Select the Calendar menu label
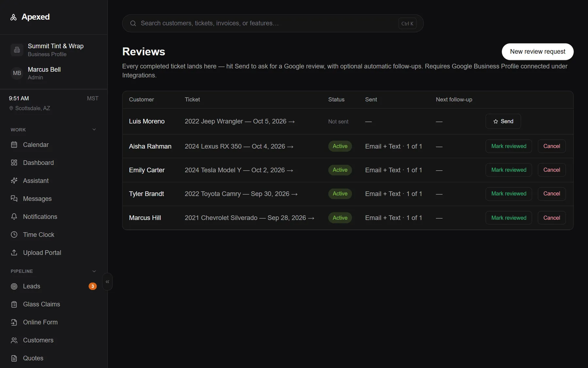 36,145
